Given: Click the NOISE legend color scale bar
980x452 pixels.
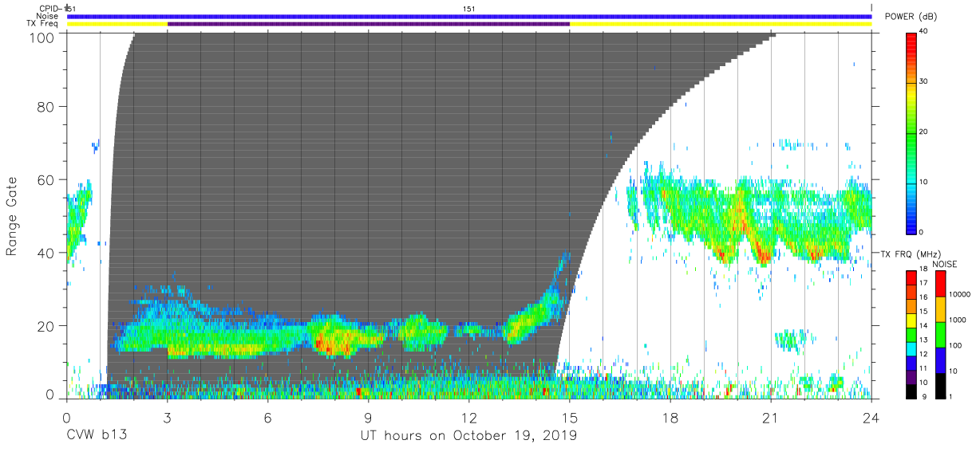Looking at the screenshot, I should pyautogui.click(x=940, y=334).
